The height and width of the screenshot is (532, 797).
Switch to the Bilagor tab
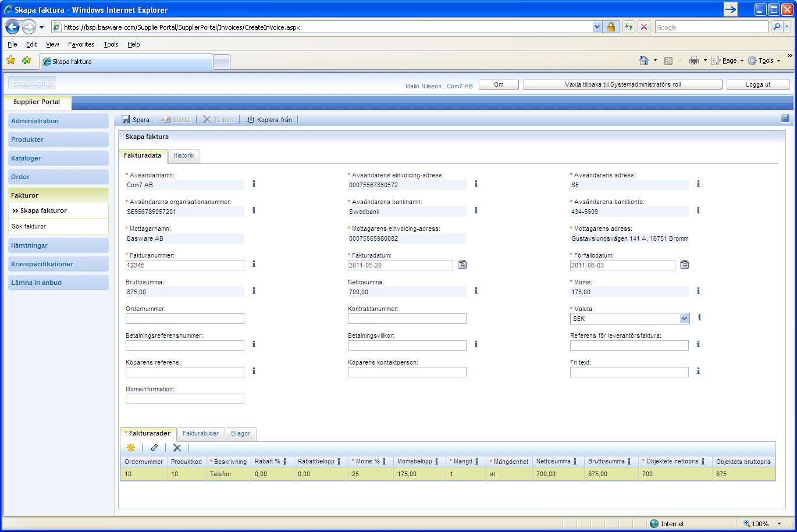[241, 433]
